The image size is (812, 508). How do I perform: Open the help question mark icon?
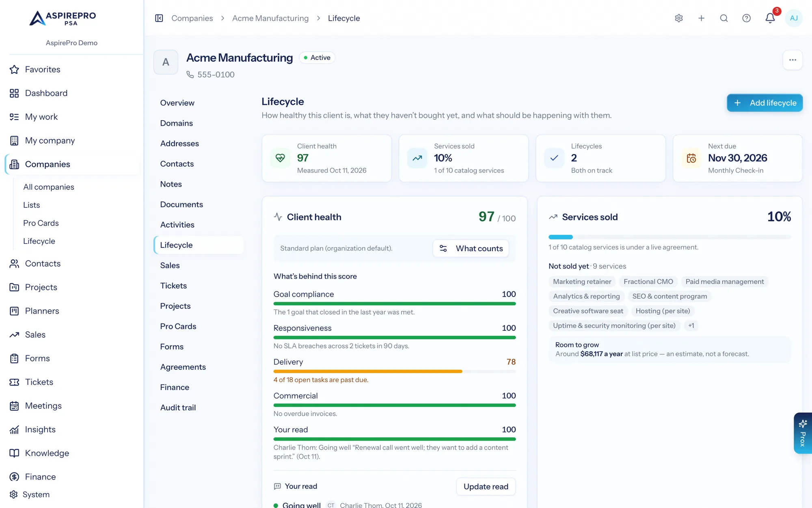pyautogui.click(x=746, y=18)
